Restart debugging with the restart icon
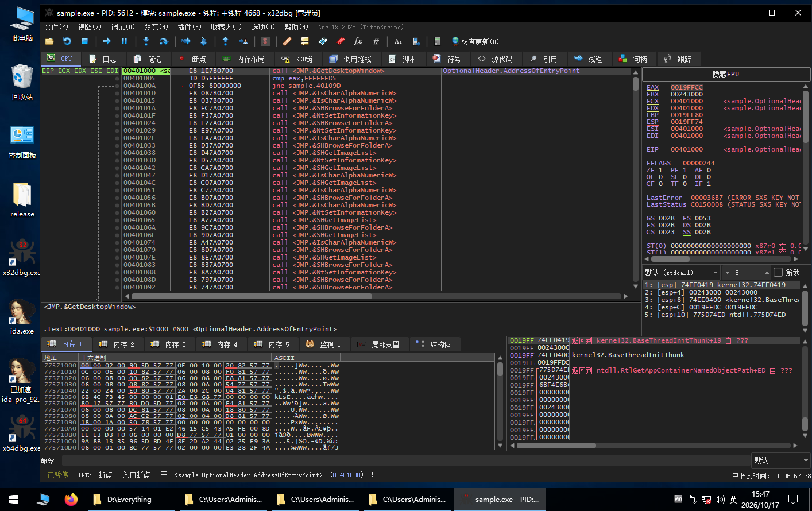Screen dimensions: 812x511 pos(67,41)
